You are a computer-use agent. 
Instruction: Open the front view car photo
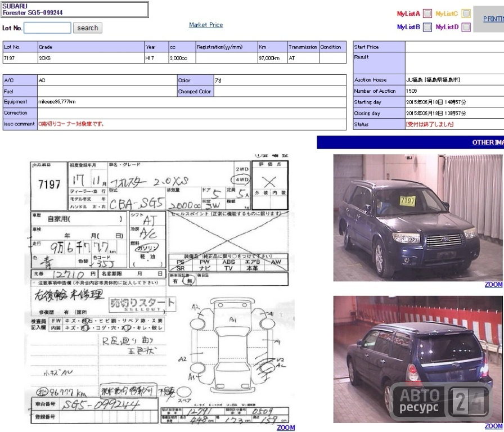(x=418, y=218)
